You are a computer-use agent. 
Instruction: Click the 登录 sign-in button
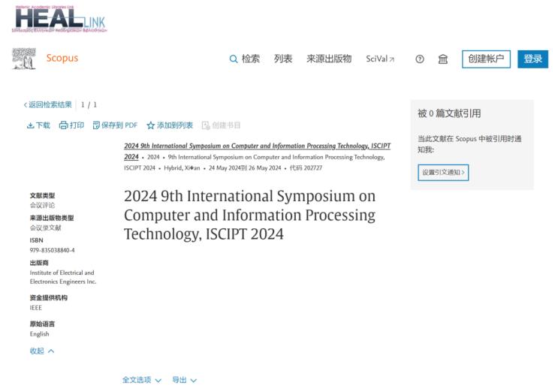pos(532,59)
